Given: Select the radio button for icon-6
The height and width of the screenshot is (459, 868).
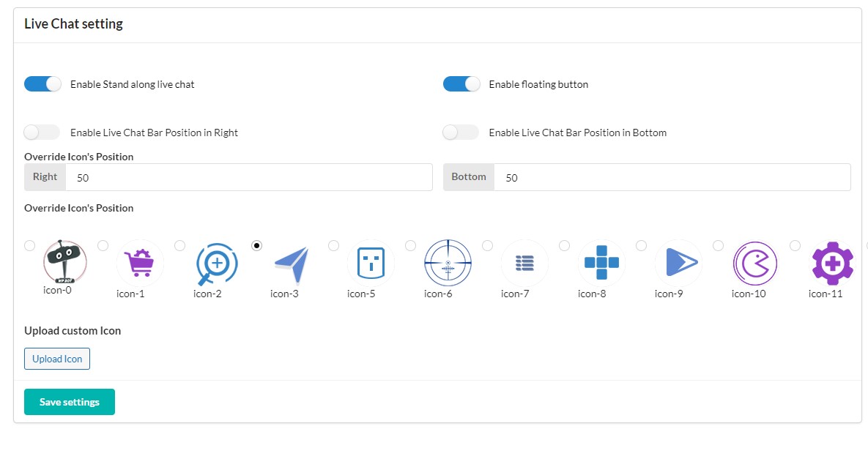Looking at the screenshot, I should point(410,245).
